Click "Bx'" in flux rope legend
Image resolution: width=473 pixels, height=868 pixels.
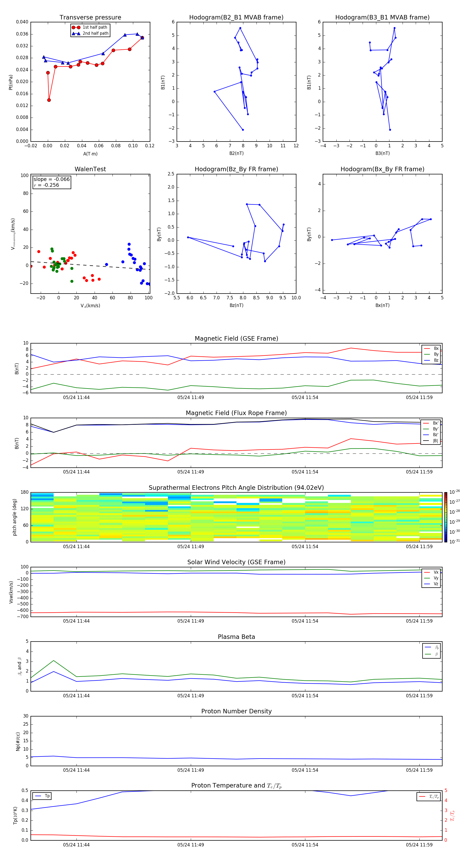[431, 423]
